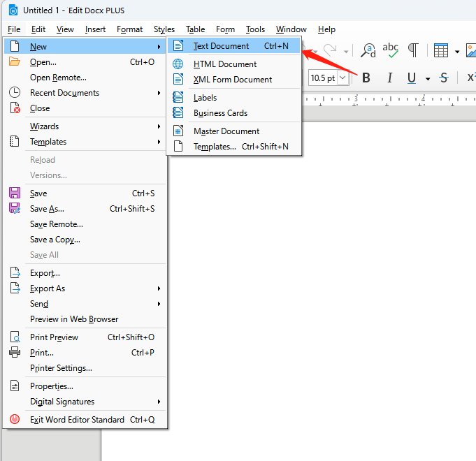Viewport: 476px width, 461px height.
Task: Open Properties... from File menu
Action: pos(85,386)
